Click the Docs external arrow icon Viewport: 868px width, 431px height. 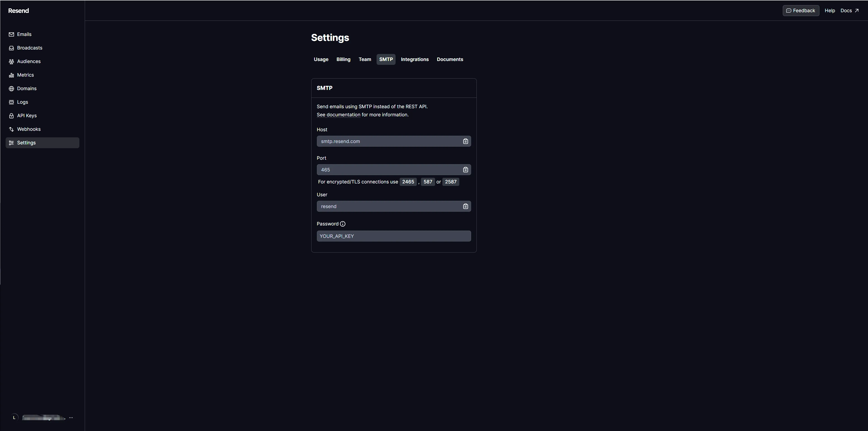tap(856, 11)
